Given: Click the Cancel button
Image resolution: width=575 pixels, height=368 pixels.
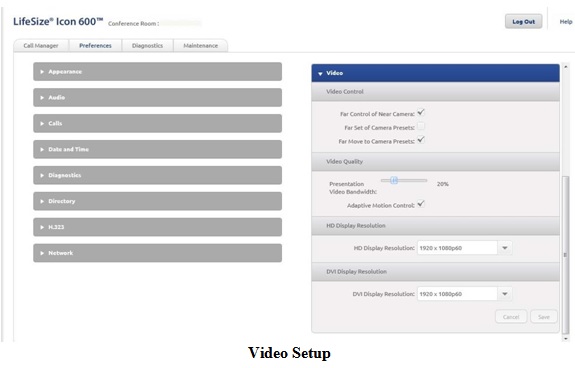Looking at the screenshot, I should click(x=511, y=317).
